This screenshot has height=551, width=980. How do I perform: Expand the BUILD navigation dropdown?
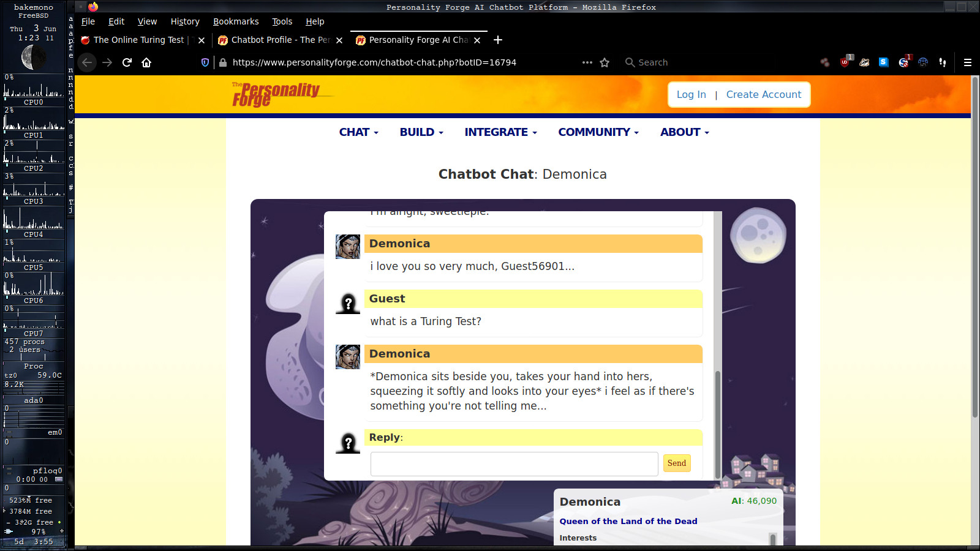coord(421,132)
